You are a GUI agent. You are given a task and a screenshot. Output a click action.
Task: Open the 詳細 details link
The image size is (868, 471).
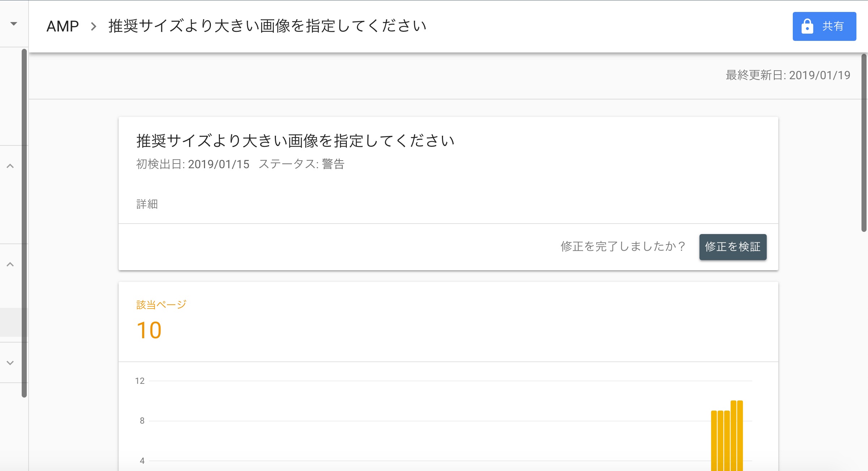tap(147, 204)
